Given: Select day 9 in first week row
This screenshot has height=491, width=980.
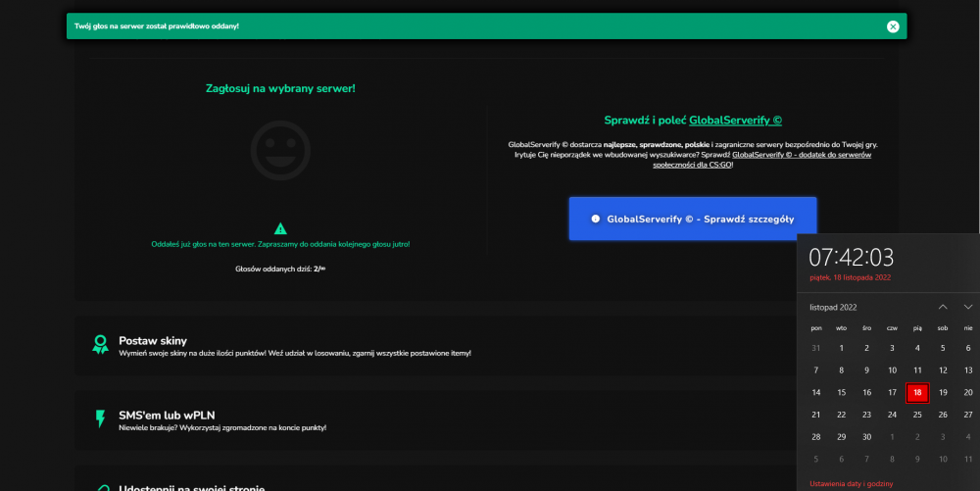Looking at the screenshot, I should coord(867,370).
